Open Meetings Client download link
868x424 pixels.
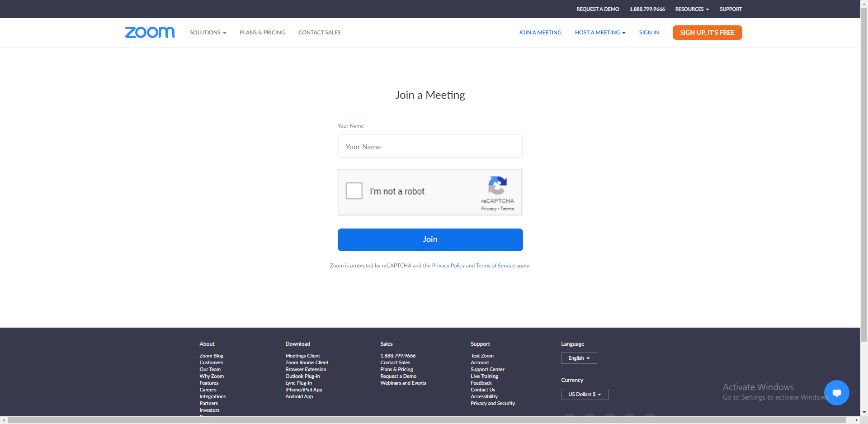303,356
